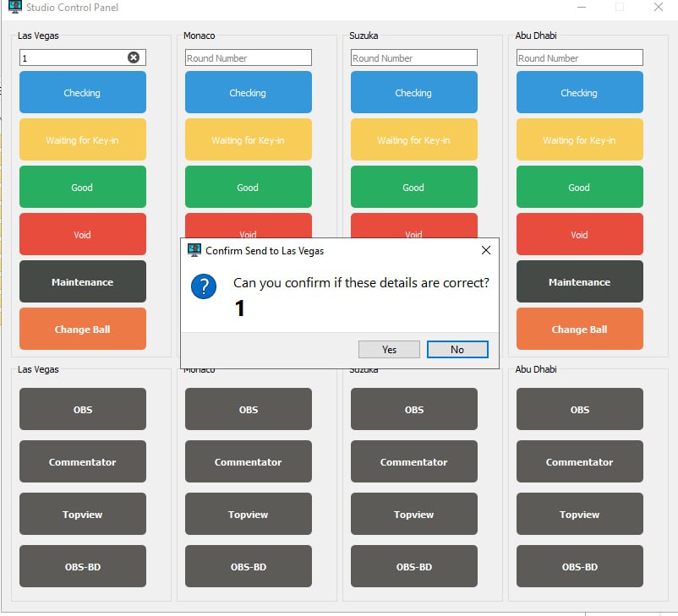Image resolution: width=678 pixels, height=616 pixels.
Task: Open Commentator for Las Vegas
Action: point(83,461)
